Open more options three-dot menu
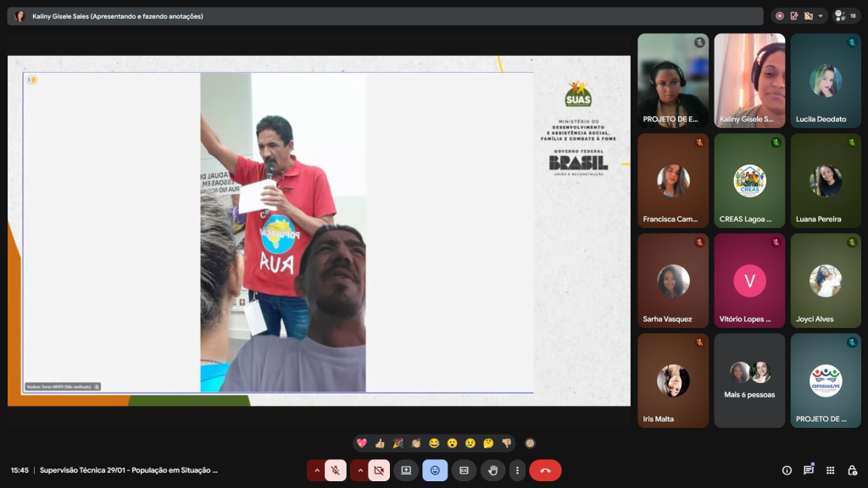Screen dimensions: 868x488 [517, 470]
